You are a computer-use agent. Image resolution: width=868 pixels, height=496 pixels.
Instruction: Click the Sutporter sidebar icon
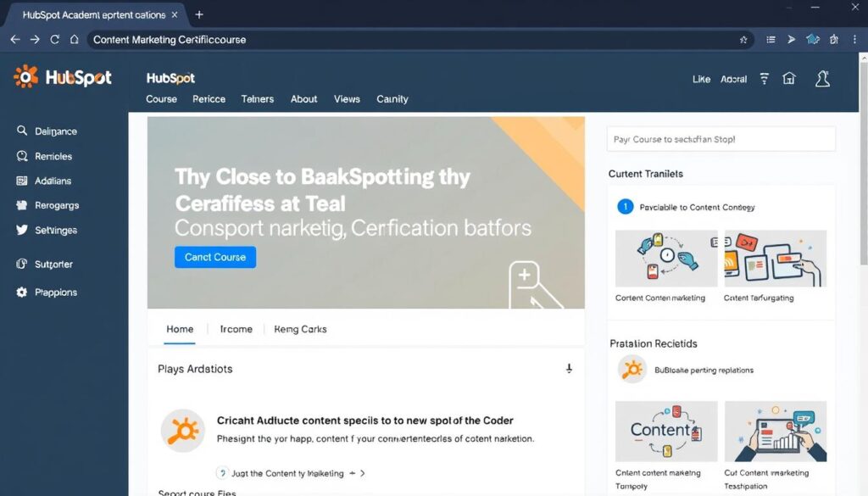(21, 264)
